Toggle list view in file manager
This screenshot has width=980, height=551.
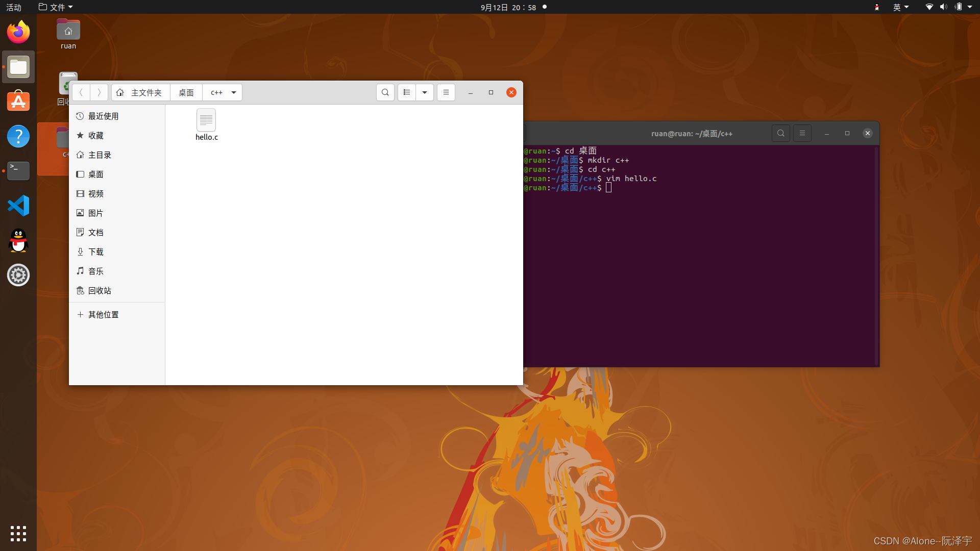[x=407, y=92]
